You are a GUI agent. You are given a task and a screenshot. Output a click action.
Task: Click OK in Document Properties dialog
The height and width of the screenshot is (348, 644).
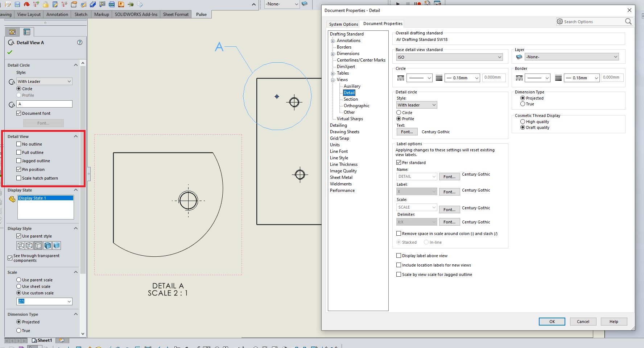[x=552, y=322]
